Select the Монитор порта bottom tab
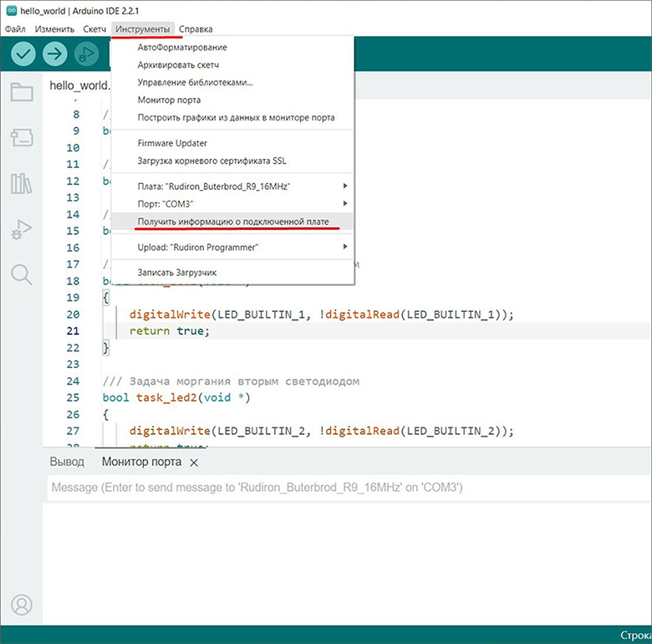 click(141, 462)
